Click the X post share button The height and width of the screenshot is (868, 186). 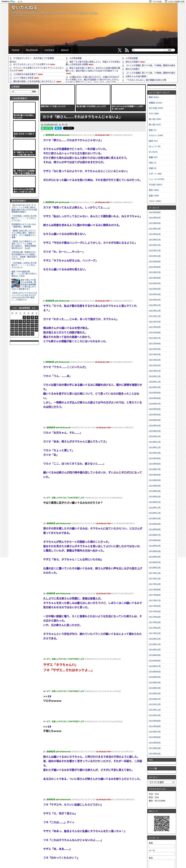(x=68, y=128)
